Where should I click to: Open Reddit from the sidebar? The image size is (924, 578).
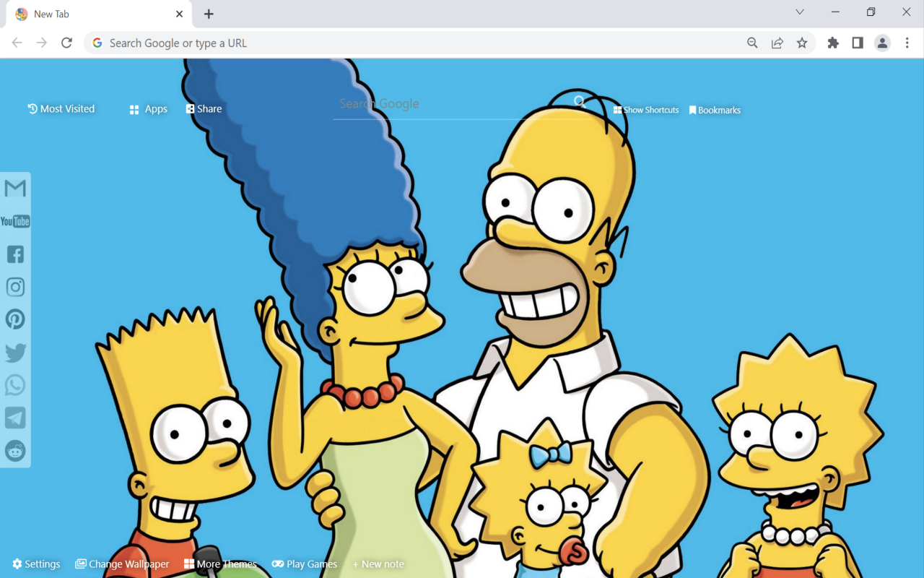[x=15, y=450]
